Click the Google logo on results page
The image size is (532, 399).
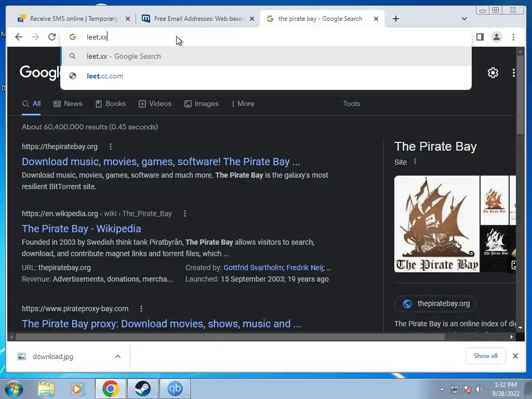[40, 73]
